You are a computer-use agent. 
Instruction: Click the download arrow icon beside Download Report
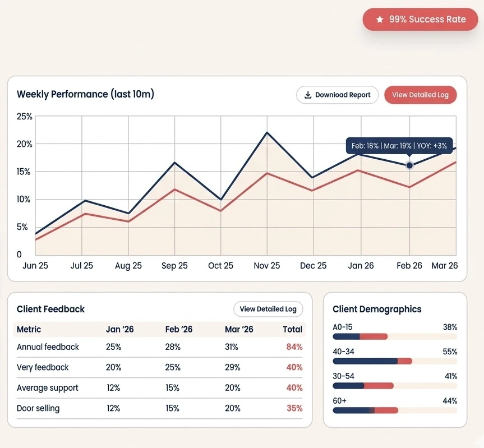click(x=307, y=95)
